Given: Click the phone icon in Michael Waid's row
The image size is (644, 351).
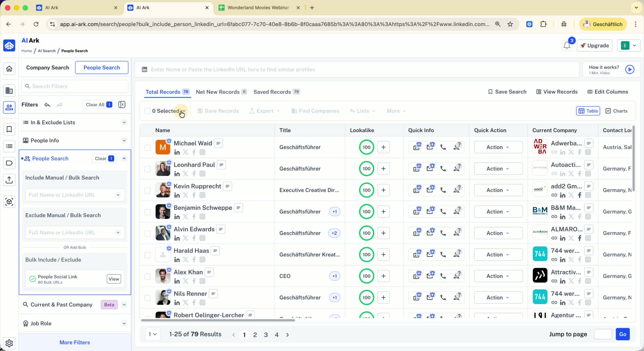Looking at the screenshot, I should (443, 147).
